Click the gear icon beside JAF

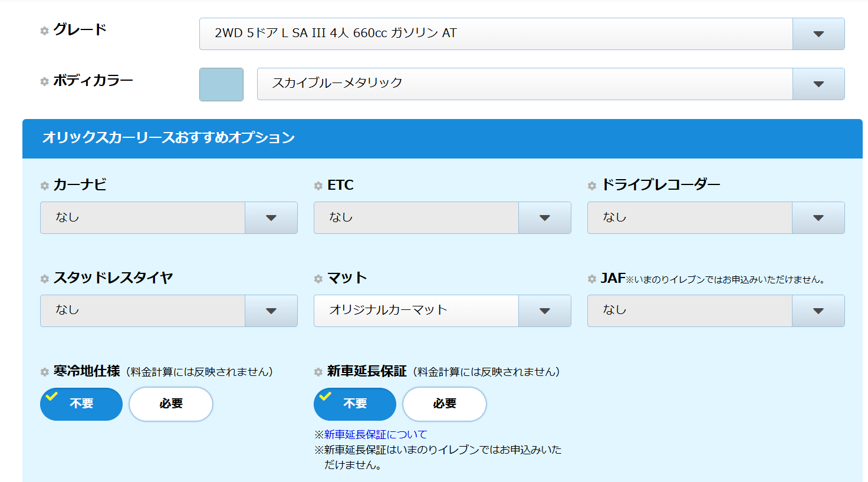[x=592, y=279]
